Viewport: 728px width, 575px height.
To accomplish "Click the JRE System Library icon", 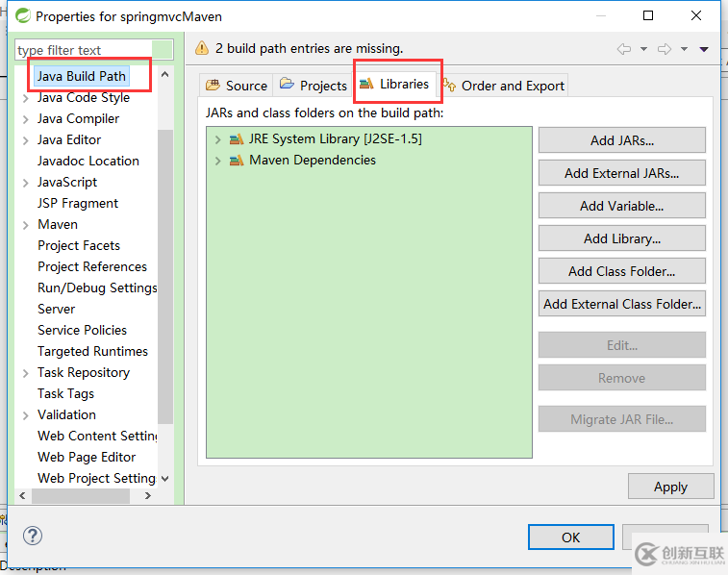I will pos(237,138).
